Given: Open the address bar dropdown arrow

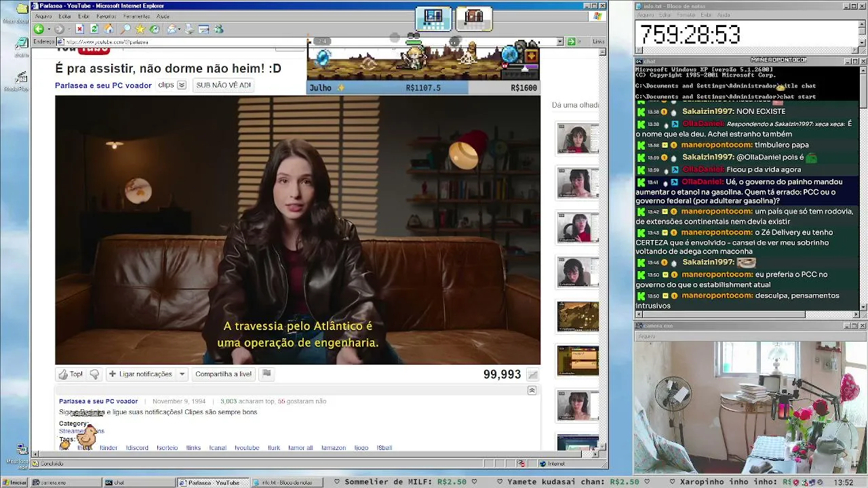Looking at the screenshot, I should pos(560,41).
